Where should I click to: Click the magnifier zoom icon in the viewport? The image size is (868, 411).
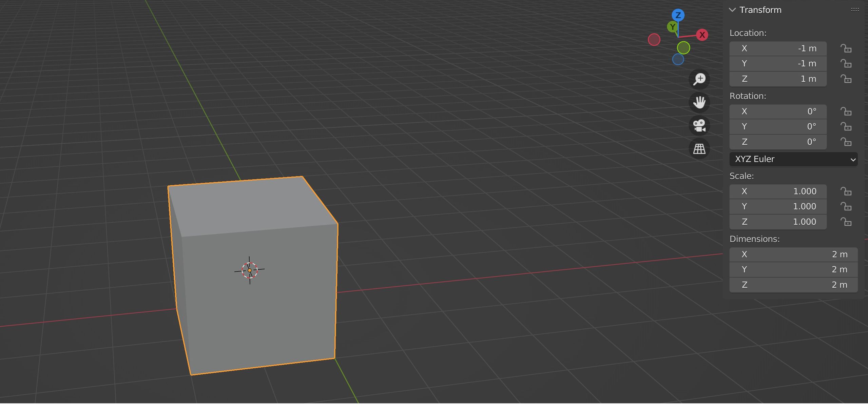click(700, 79)
